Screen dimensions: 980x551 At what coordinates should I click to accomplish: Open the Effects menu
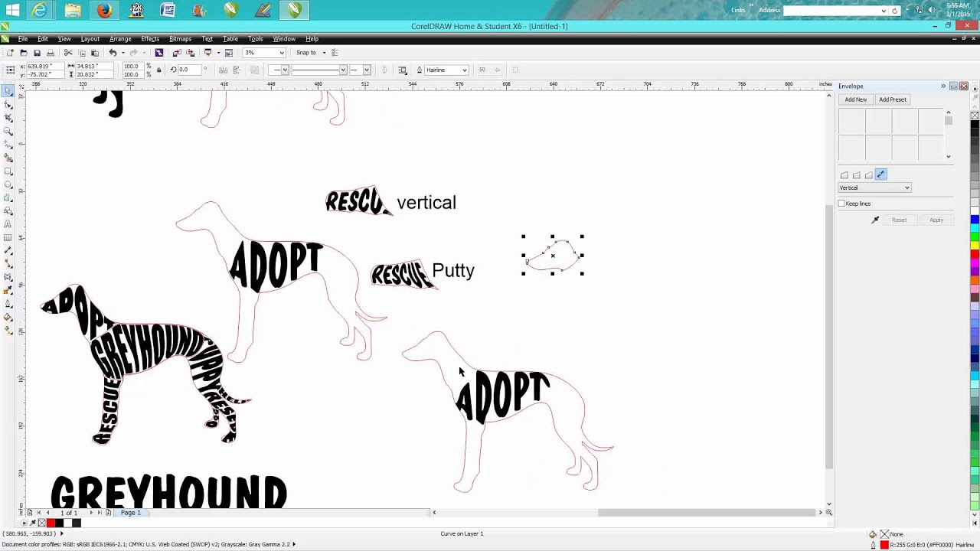click(x=150, y=39)
